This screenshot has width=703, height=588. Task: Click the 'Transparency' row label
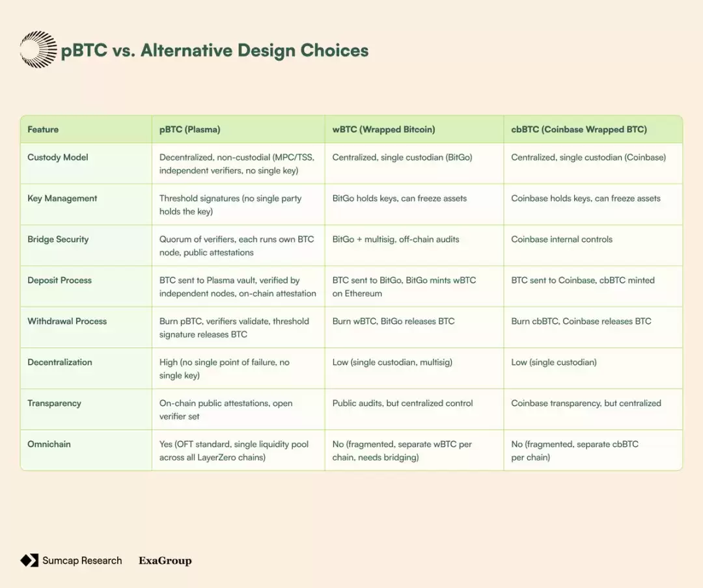tap(54, 403)
